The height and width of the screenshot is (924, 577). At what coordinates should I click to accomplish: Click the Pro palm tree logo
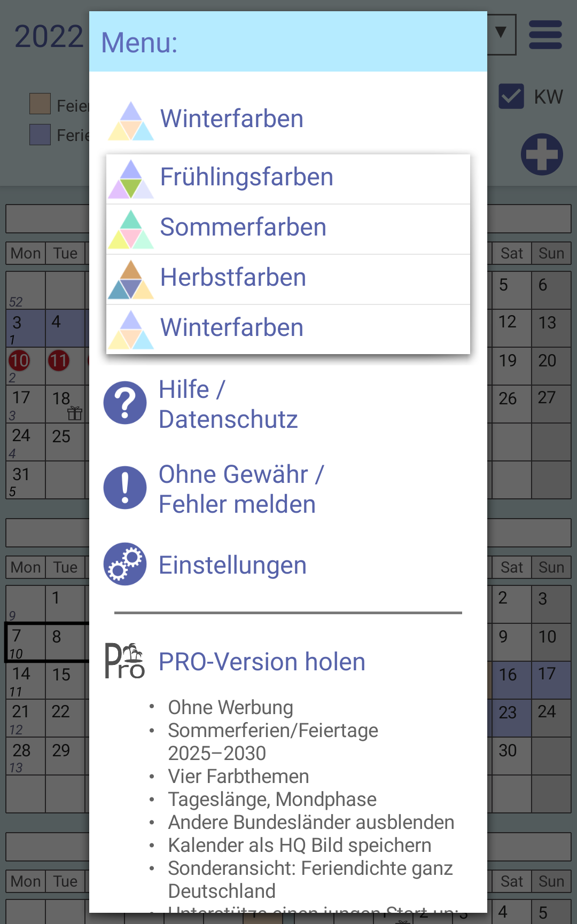tap(125, 661)
